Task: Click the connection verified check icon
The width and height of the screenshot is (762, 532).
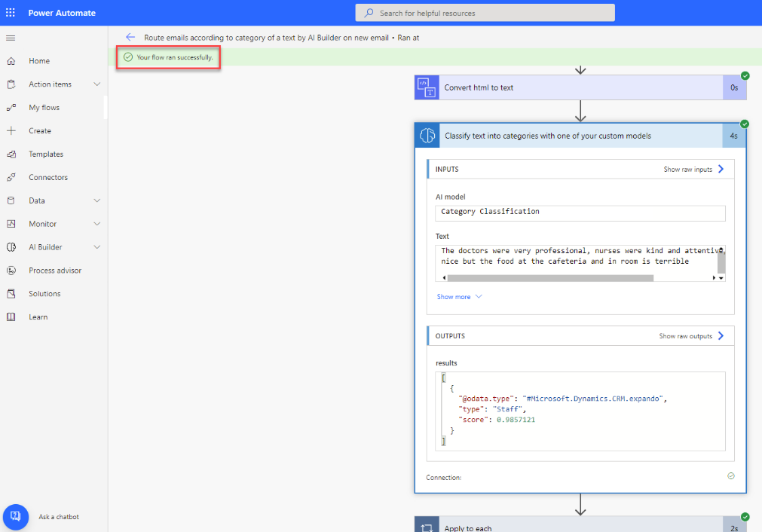Action: coord(730,476)
